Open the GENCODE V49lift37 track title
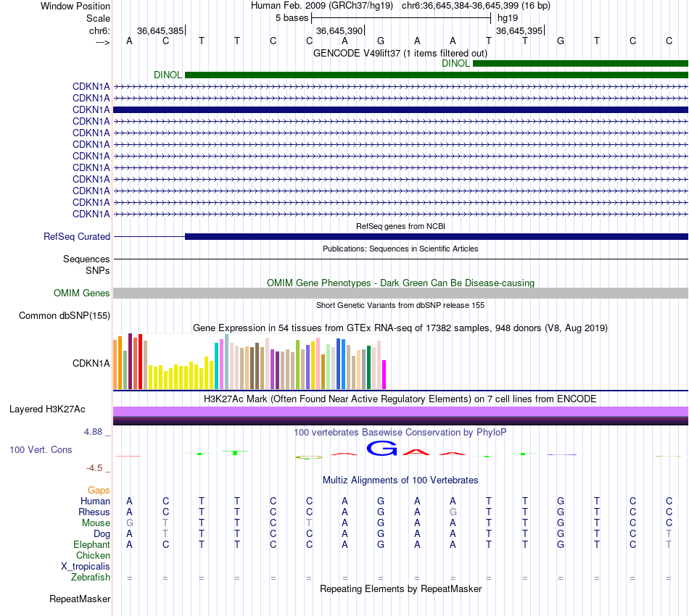Viewport: 689px width, 616px height. click(400, 53)
